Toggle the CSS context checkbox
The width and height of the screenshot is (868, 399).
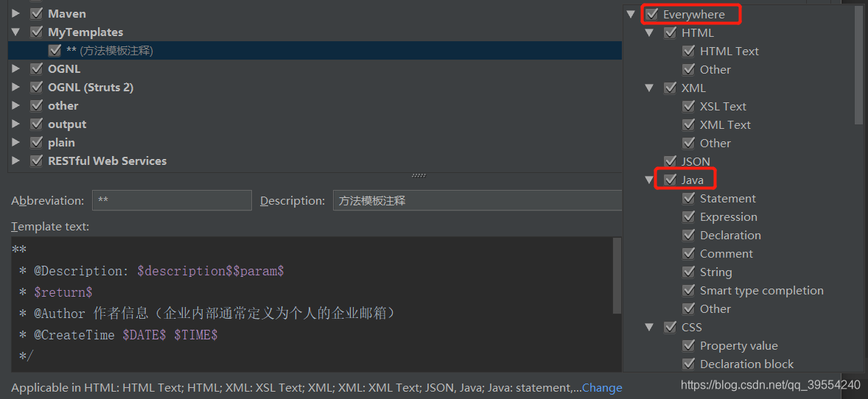coord(670,327)
